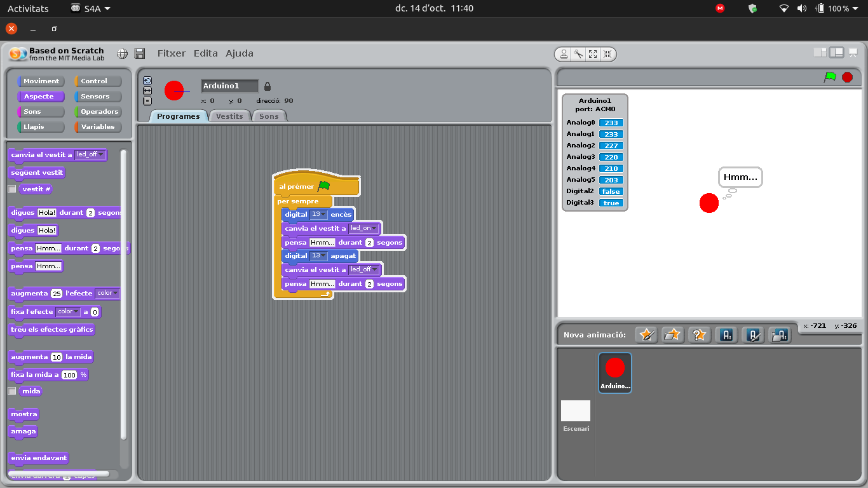Screen dimensions: 868x488
Task: Select the Sensors block category
Action: [98, 97]
